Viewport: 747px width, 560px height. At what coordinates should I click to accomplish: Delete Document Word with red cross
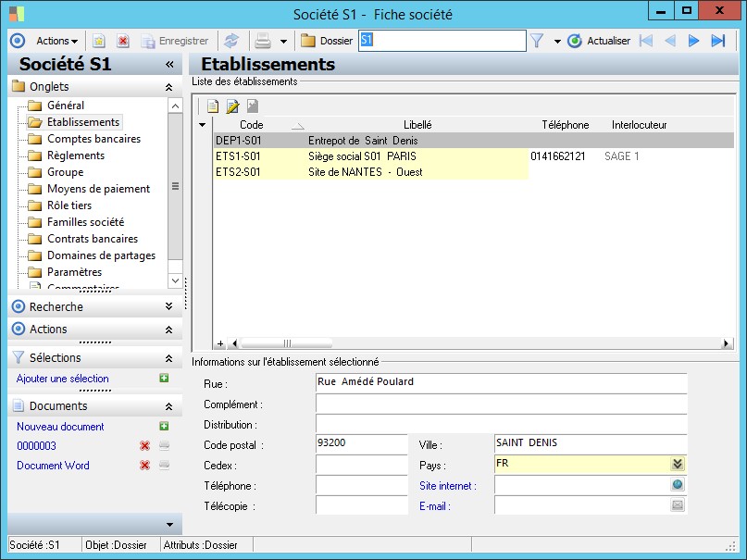pyautogui.click(x=144, y=466)
